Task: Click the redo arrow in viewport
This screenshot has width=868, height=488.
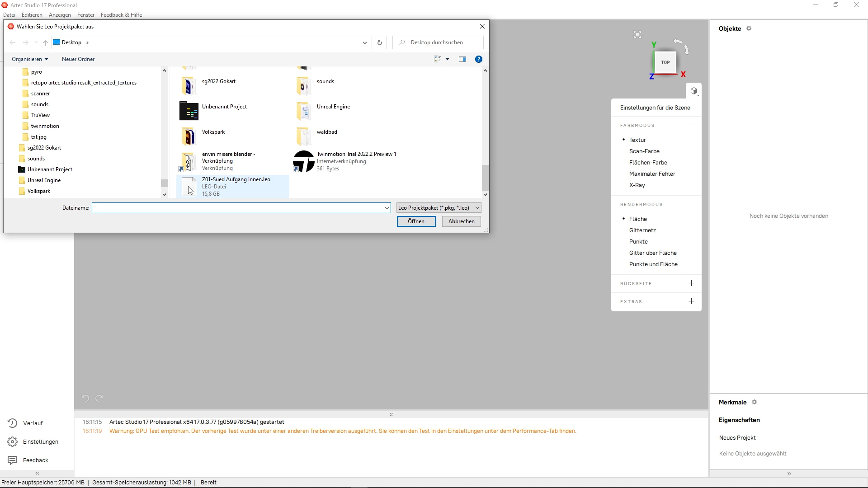Action: coord(99,398)
